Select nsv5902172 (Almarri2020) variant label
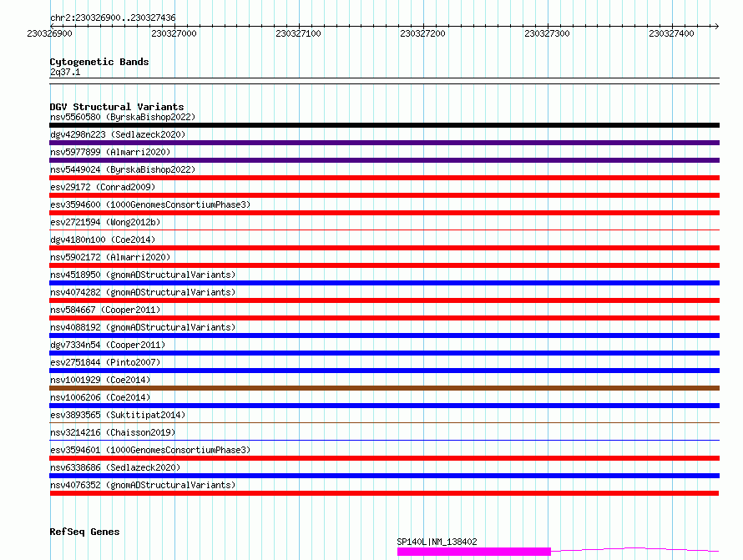The height and width of the screenshot is (560, 743). [110, 257]
